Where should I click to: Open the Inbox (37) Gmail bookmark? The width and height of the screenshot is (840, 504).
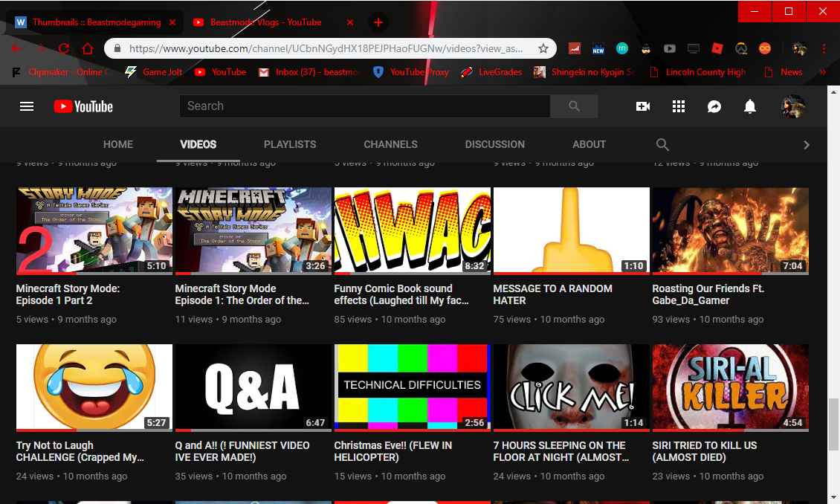click(309, 72)
